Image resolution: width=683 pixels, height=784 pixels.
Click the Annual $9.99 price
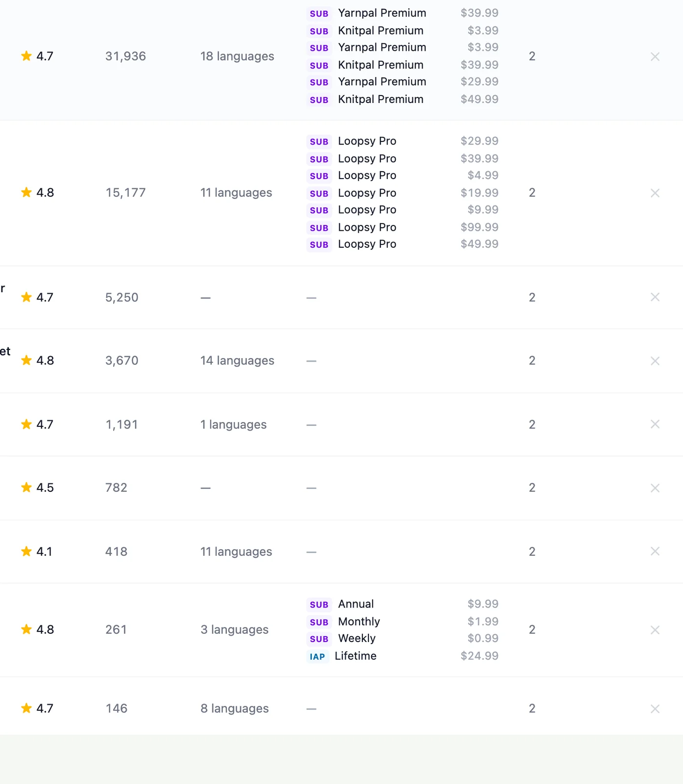(482, 604)
